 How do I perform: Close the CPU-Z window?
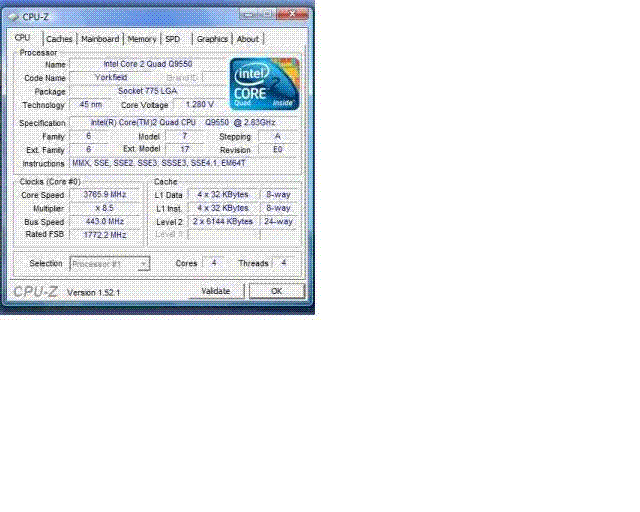click(x=291, y=16)
